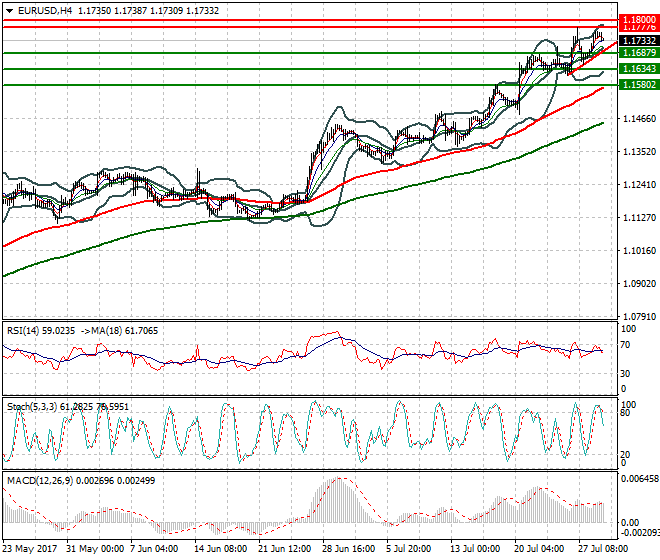Click the 1.14660 price axis value
Screen dimensions: 660x560
639,118
